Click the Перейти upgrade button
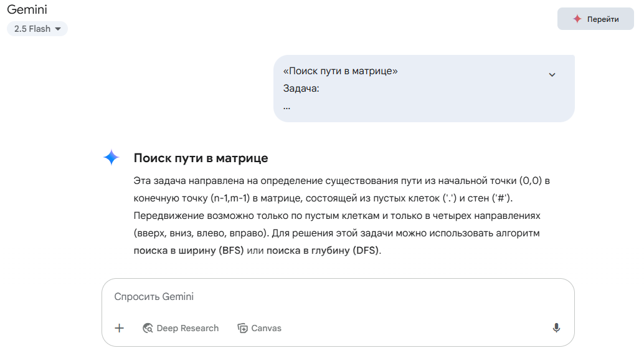 tap(595, 19)
